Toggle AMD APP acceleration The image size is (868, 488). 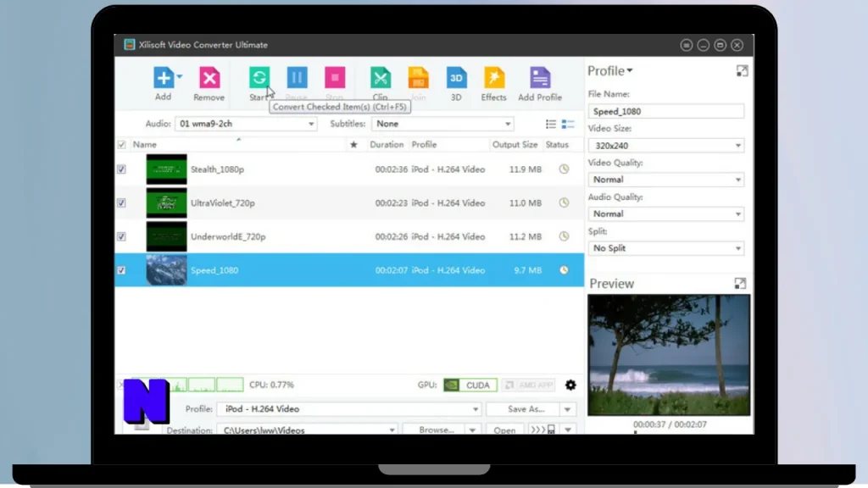[529, 385]
